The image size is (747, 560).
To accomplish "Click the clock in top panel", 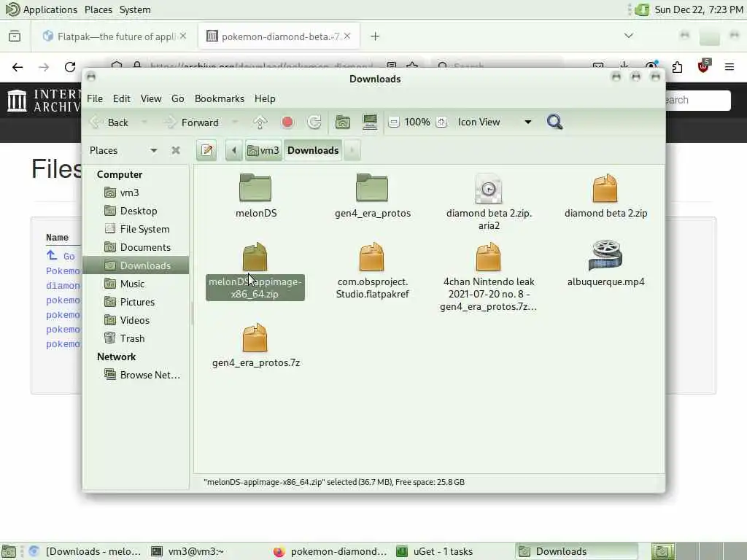I will point(698,9).
